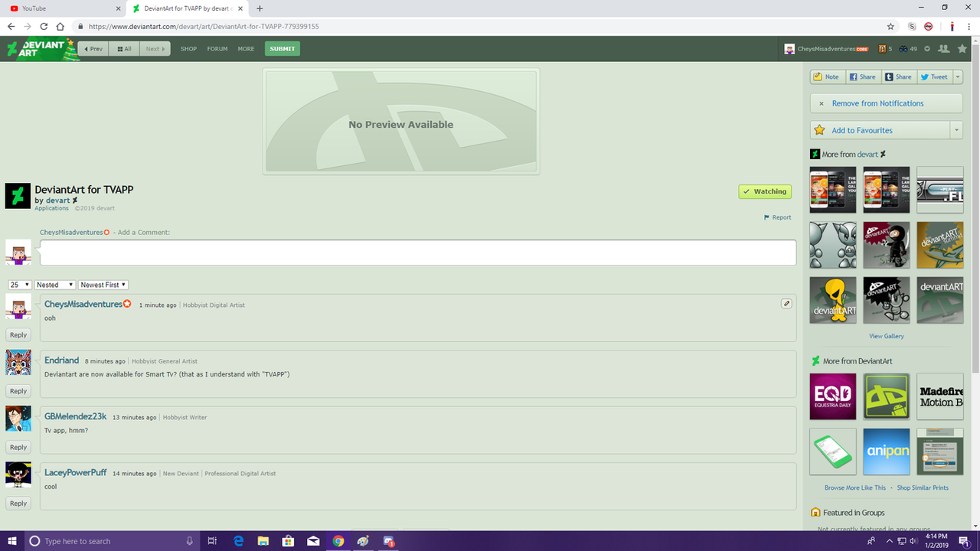Screen dimensions: 980x551
Task: Open the friends icon in header
Action: click(x=944, y=49)
